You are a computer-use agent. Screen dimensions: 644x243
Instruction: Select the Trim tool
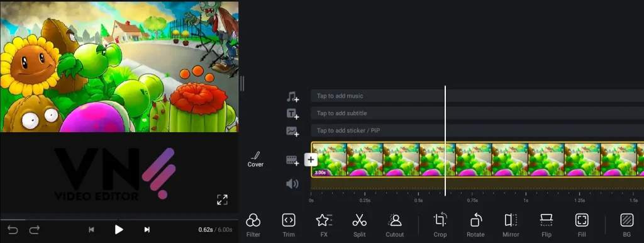288,225
